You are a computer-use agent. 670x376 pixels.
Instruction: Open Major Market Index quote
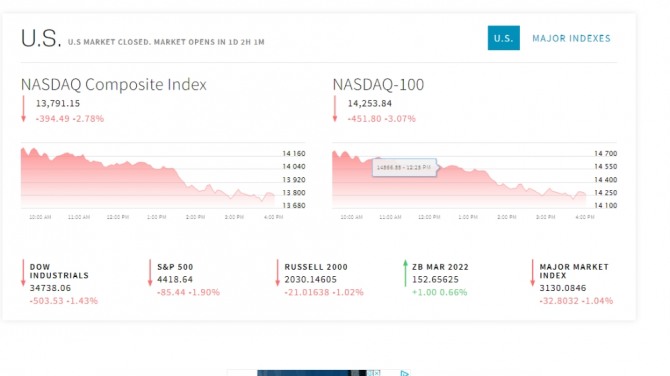(574, 271)
